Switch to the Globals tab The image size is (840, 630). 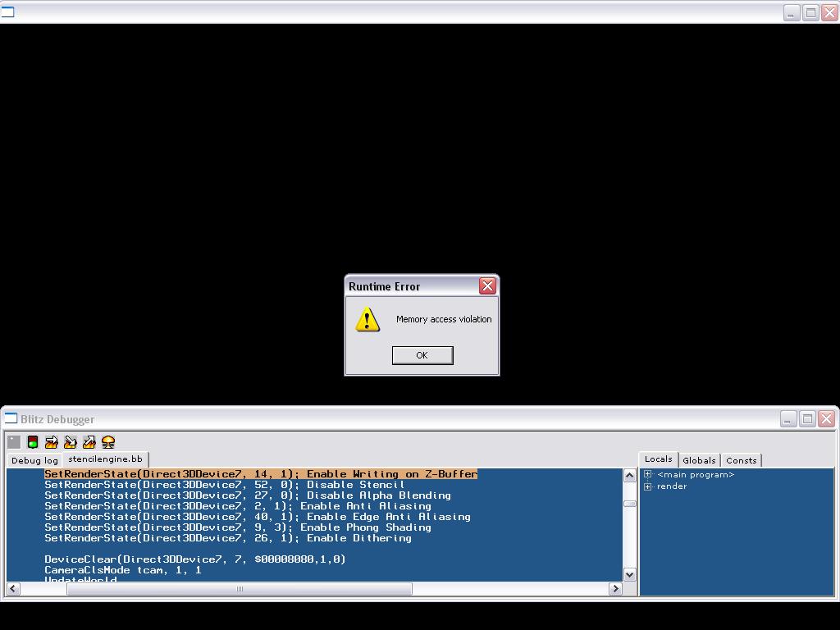(699, 460)
